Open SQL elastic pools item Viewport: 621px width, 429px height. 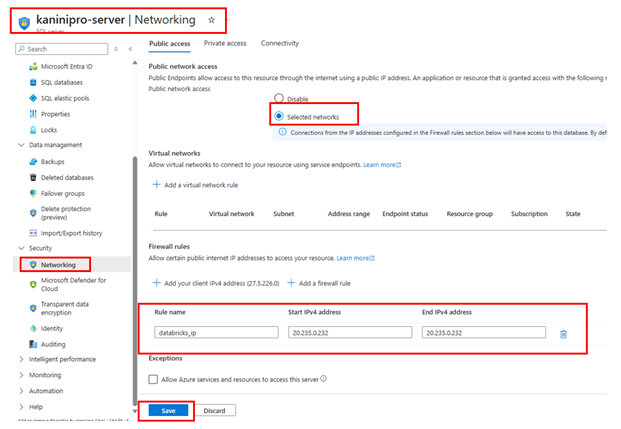[x=66, y=98]
